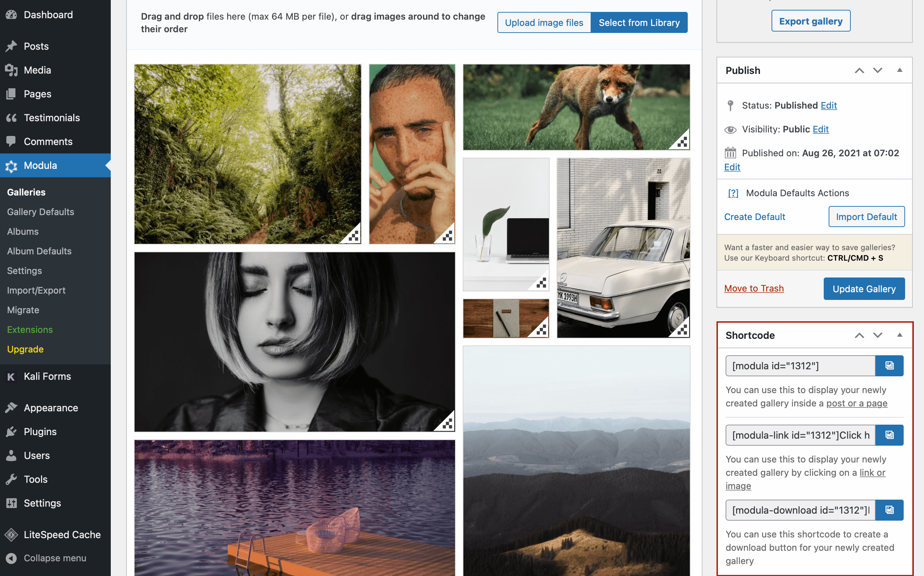Click the fox photo thumbnail
The width and height of the screenshot is (924, 576).
point(576,107)
